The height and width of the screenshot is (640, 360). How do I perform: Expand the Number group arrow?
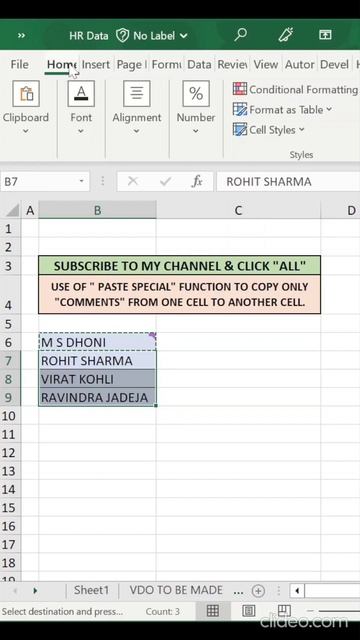point(196,131)
